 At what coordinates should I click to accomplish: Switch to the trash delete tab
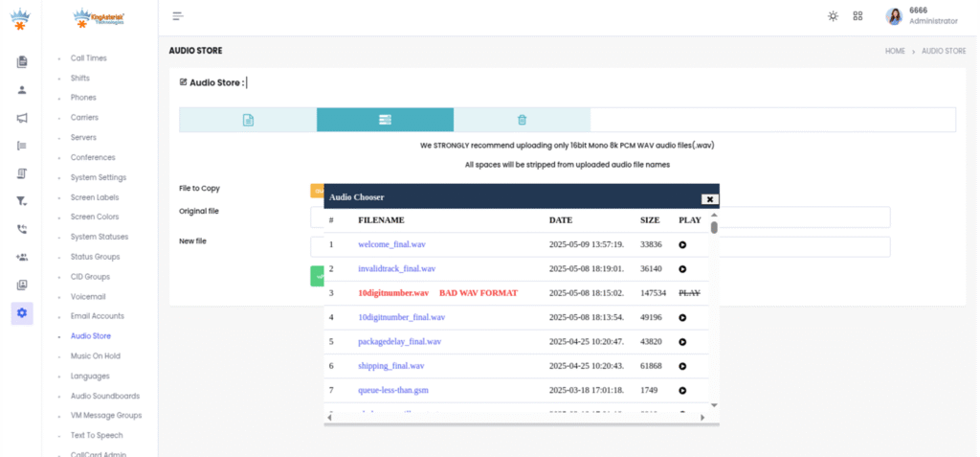coord(522,120)
